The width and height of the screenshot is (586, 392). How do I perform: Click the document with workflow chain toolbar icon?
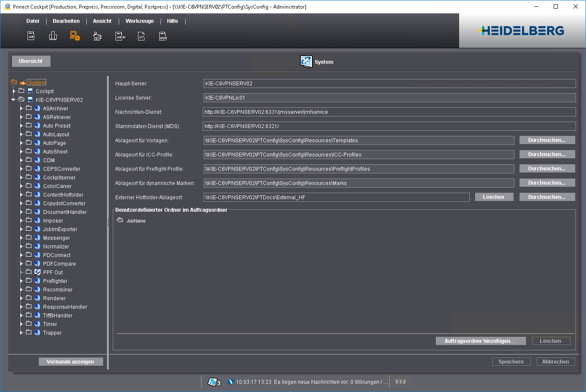[x=163, y=36]
